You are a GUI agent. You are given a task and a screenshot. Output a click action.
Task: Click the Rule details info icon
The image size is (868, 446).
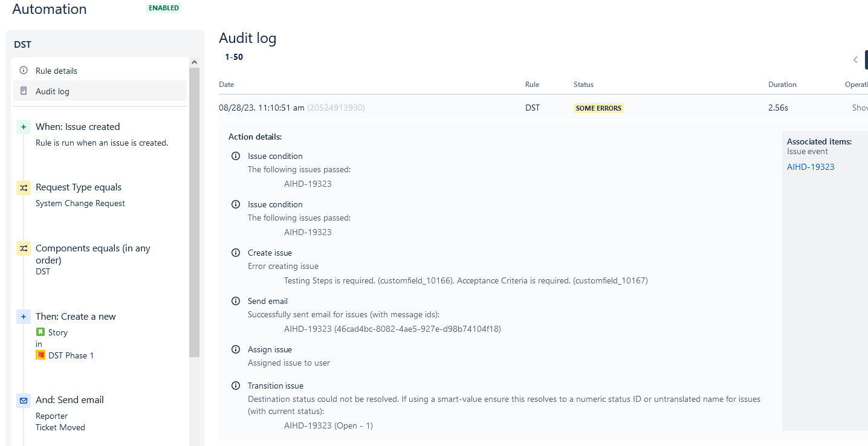click(24, 70)
